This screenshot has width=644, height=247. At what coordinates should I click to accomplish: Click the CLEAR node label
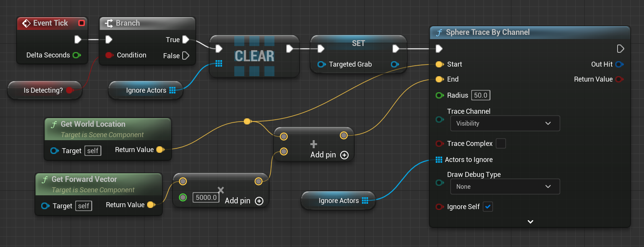tap(255, 56)
